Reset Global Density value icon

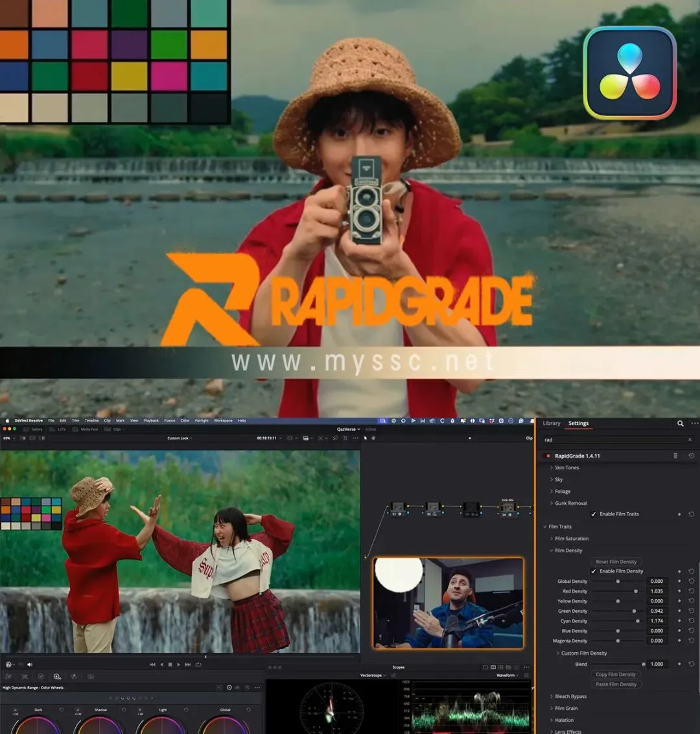pos(691,581)
